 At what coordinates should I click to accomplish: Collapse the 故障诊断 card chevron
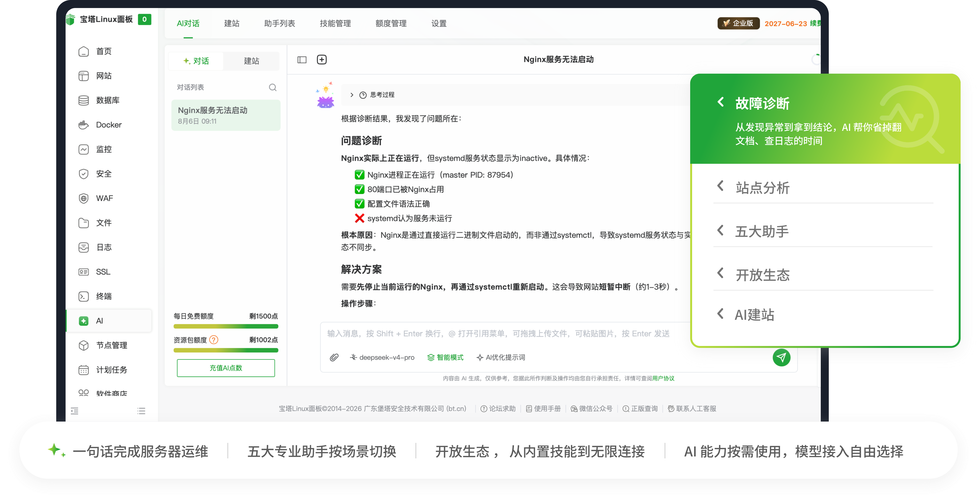tap(720, 102)
